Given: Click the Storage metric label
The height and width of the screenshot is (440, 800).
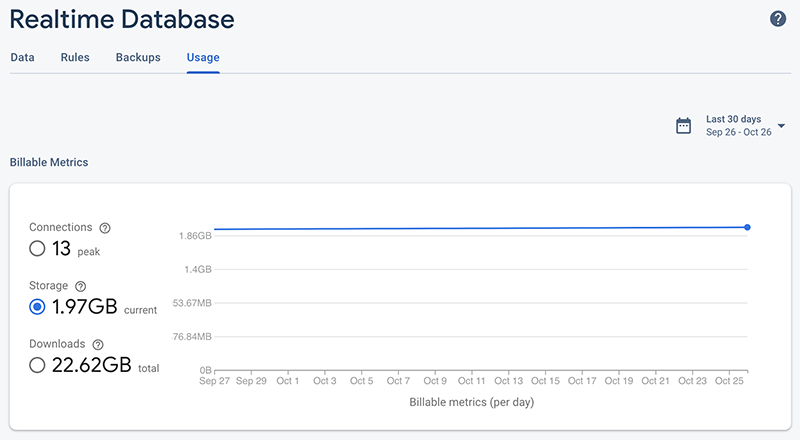Looking at the screenshot, I should click(48, 285).
